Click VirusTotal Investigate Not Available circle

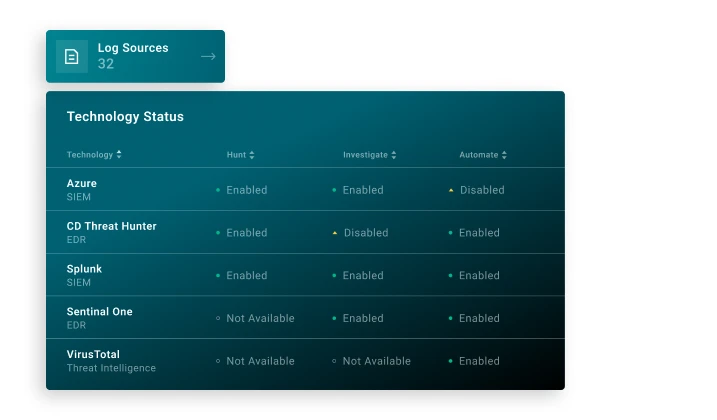[334, 361]
